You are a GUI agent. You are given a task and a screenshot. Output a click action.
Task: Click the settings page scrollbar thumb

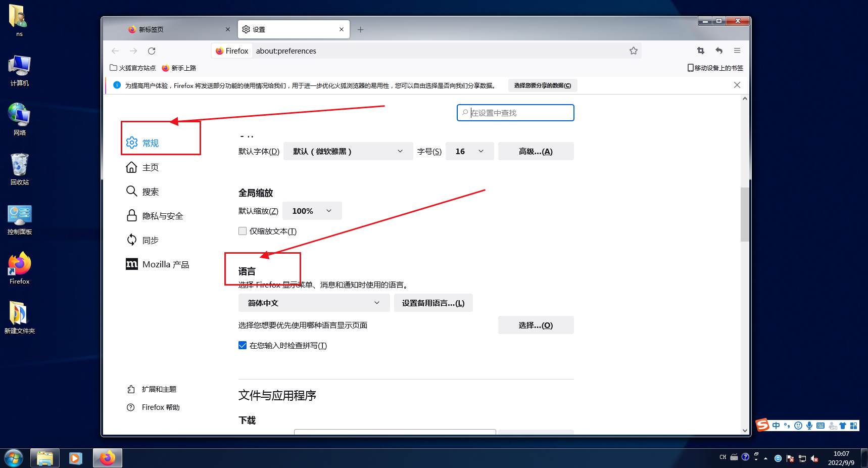click(x=745, y=214)
